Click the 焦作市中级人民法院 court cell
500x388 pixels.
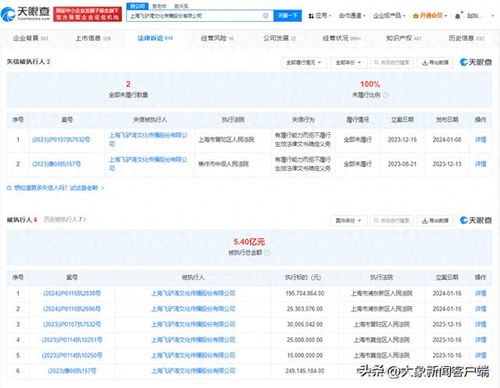pos(223,164)
